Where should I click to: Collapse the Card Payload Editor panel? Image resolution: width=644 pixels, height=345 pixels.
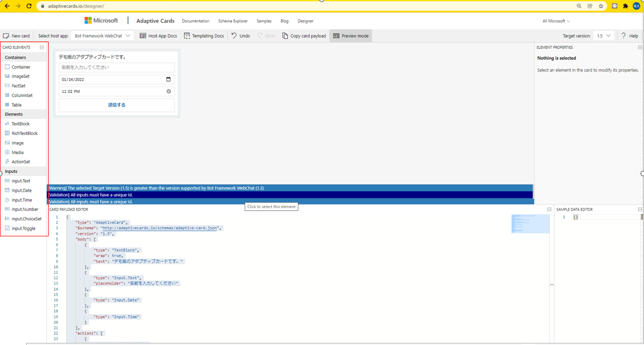coord(549,209)
